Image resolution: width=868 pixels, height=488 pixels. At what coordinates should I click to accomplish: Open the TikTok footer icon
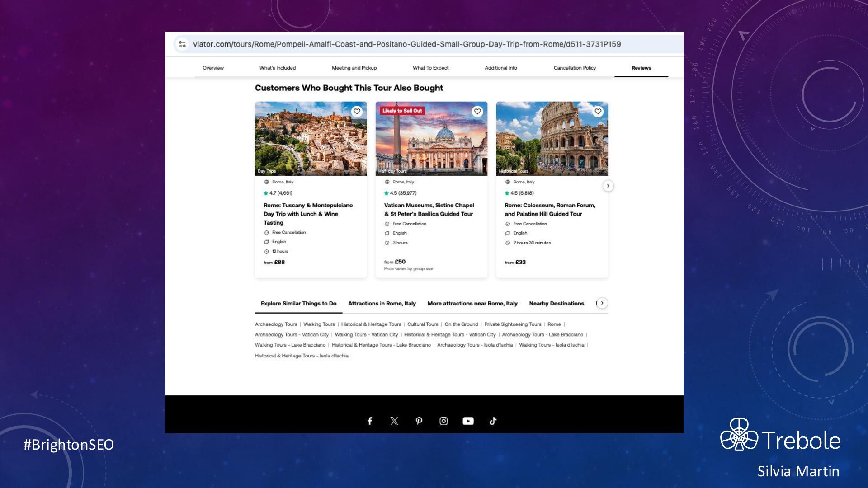[x=493, y=421]
